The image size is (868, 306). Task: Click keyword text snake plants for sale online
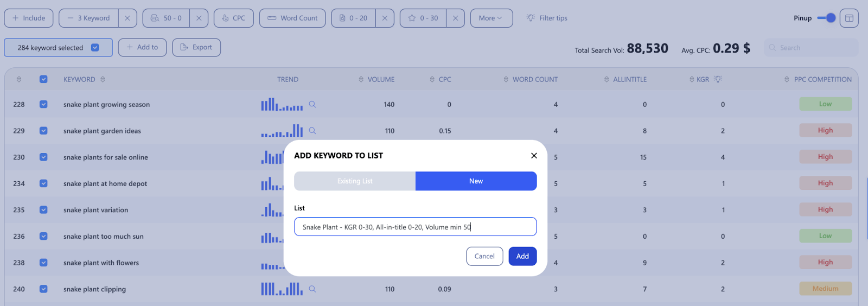[106, 157]
